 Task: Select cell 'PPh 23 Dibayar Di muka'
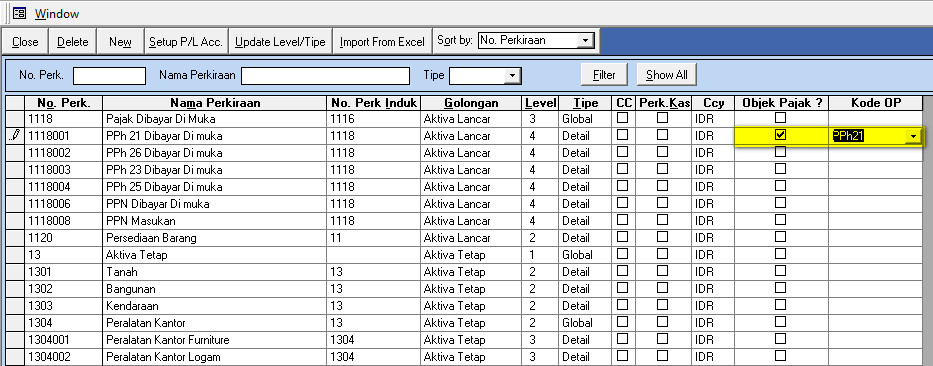click(215, 170)
